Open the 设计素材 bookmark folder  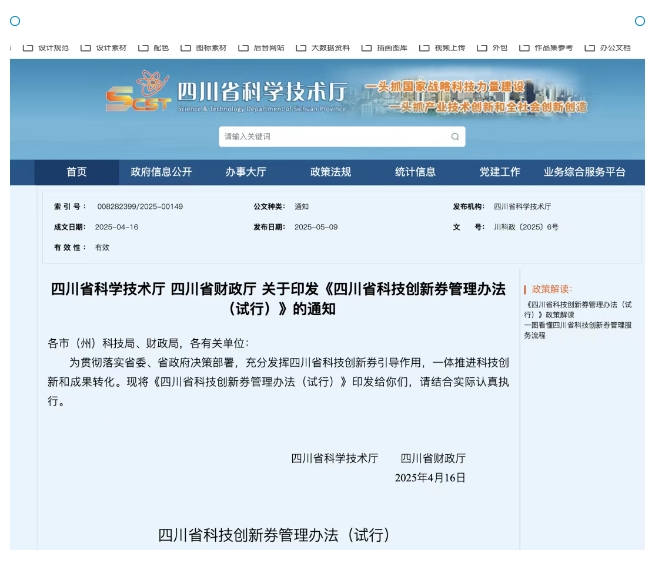pyautogui.click(x=104, y=48)
